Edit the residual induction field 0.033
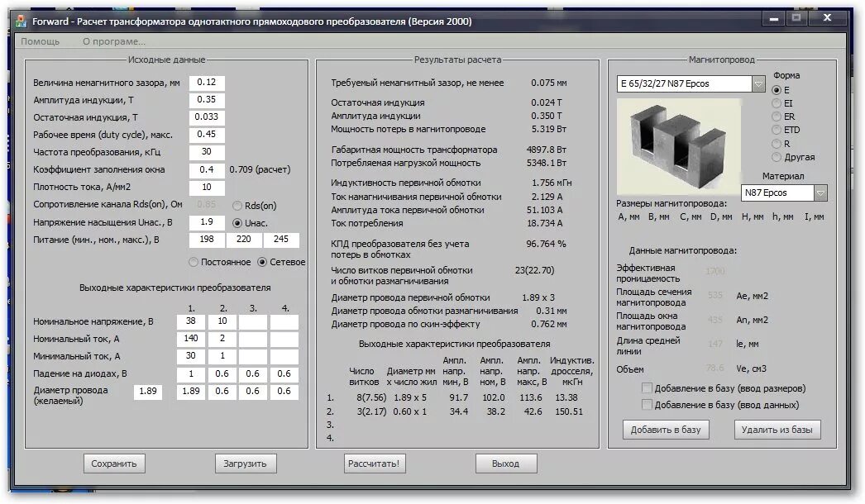 tap(207, 117)
